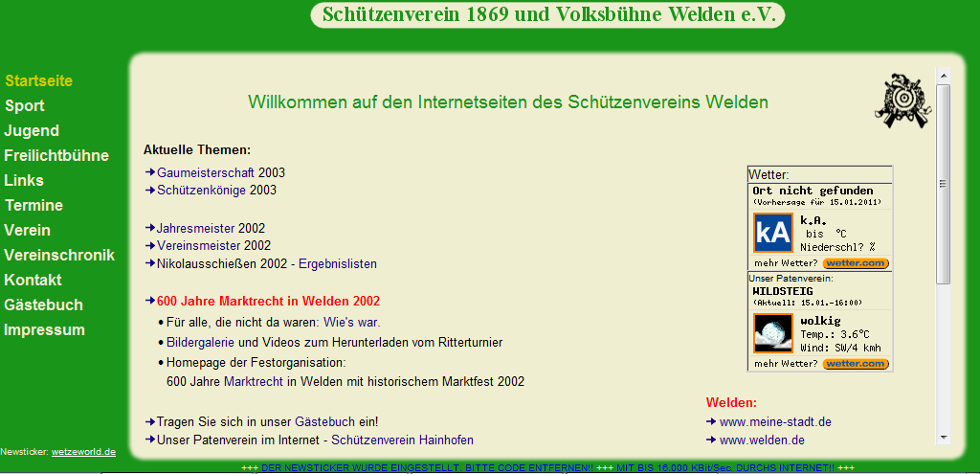Click arrow icon beside Gaumeisterschaft
This screenshot has height=474, width=980.
point(149,172)
